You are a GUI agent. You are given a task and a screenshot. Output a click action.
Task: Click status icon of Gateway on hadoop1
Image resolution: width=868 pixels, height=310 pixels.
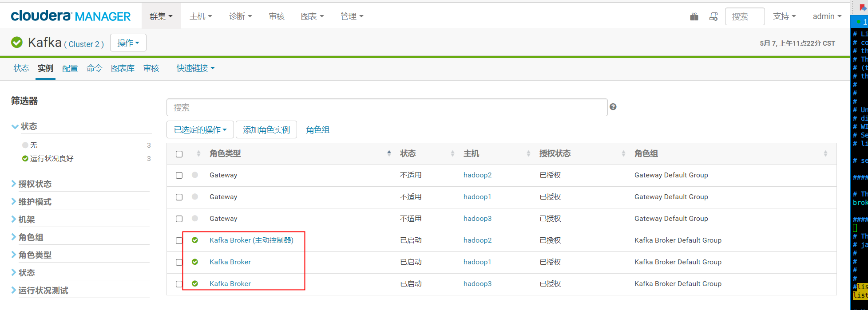point(195,196)
